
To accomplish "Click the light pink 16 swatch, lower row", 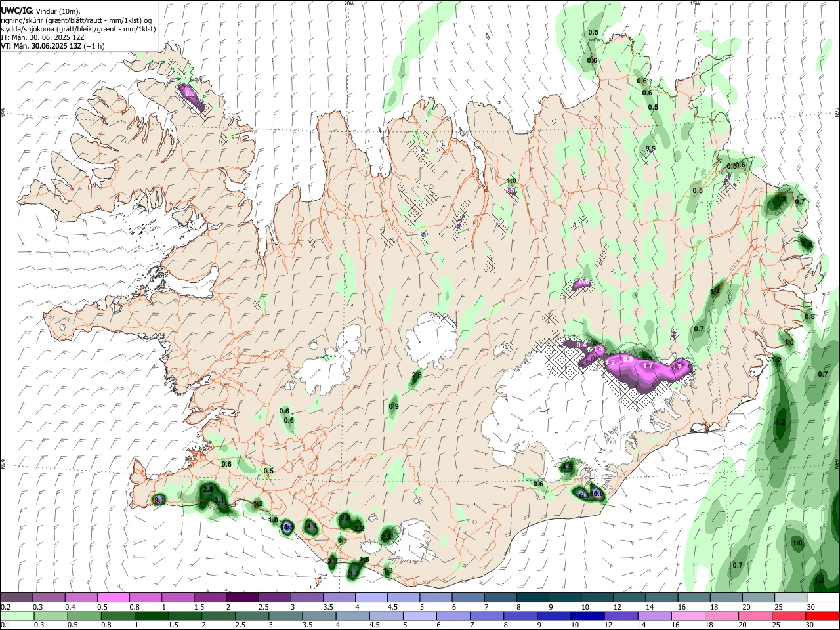I will pos(688,616).
